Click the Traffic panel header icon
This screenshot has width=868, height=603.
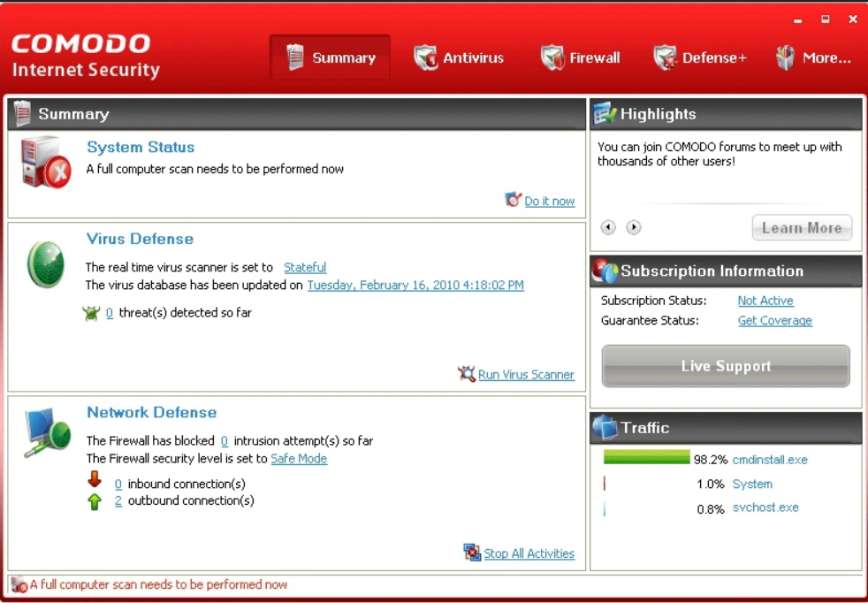[x=605, y=427]
